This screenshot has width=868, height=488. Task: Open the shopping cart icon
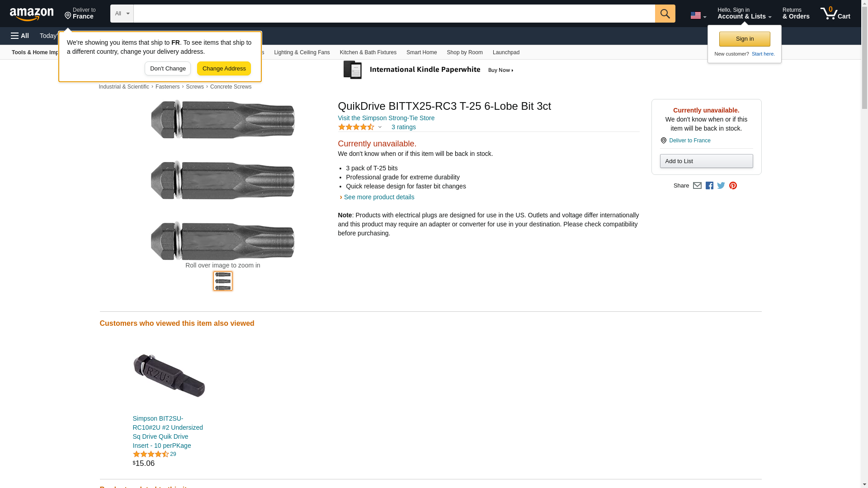click(x=835, y=14)
